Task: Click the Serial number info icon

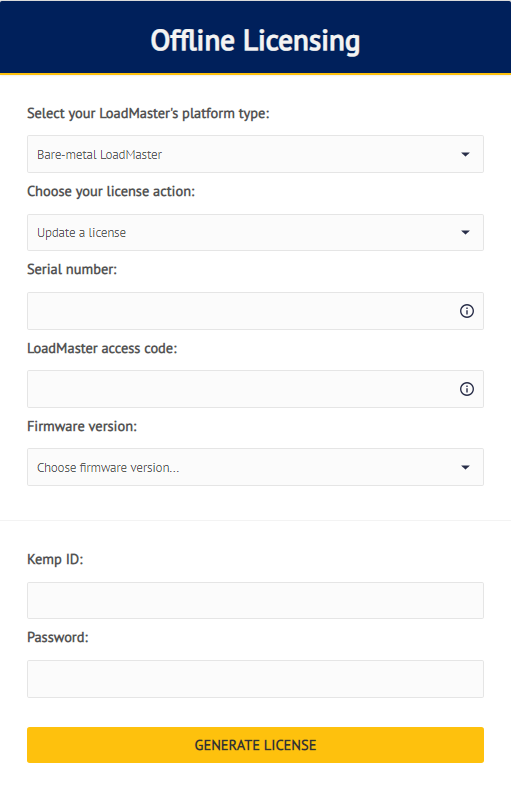Action: click(x=467, y=311)
